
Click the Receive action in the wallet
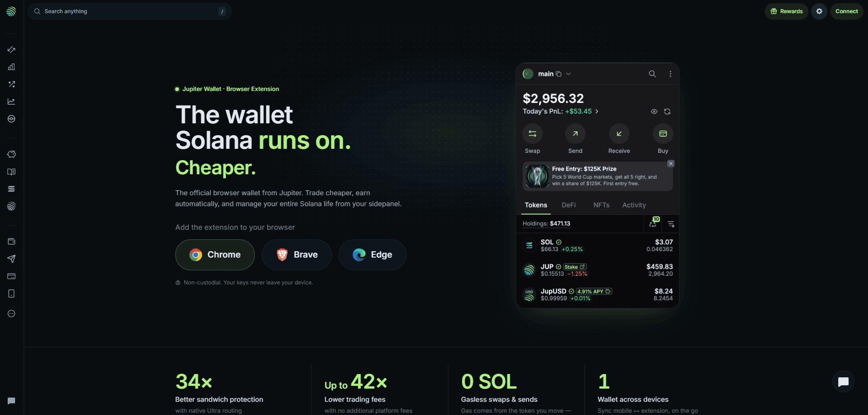(x=619, y=139)
